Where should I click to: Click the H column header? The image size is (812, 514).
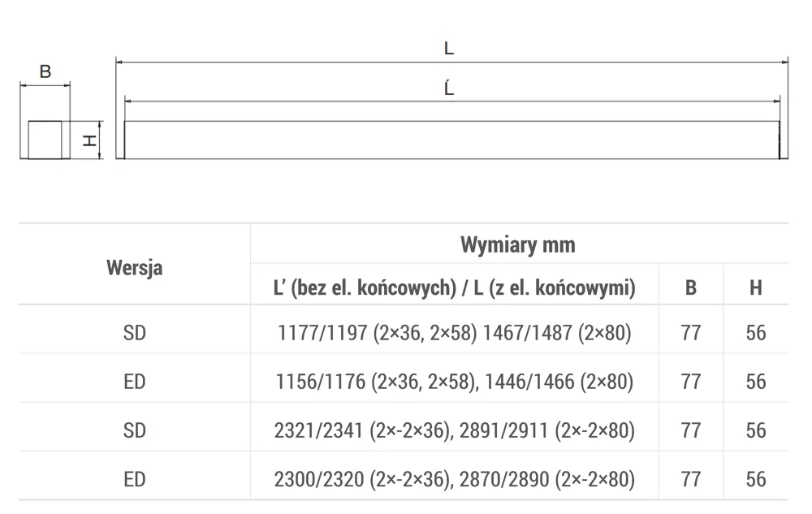[755, 287]
